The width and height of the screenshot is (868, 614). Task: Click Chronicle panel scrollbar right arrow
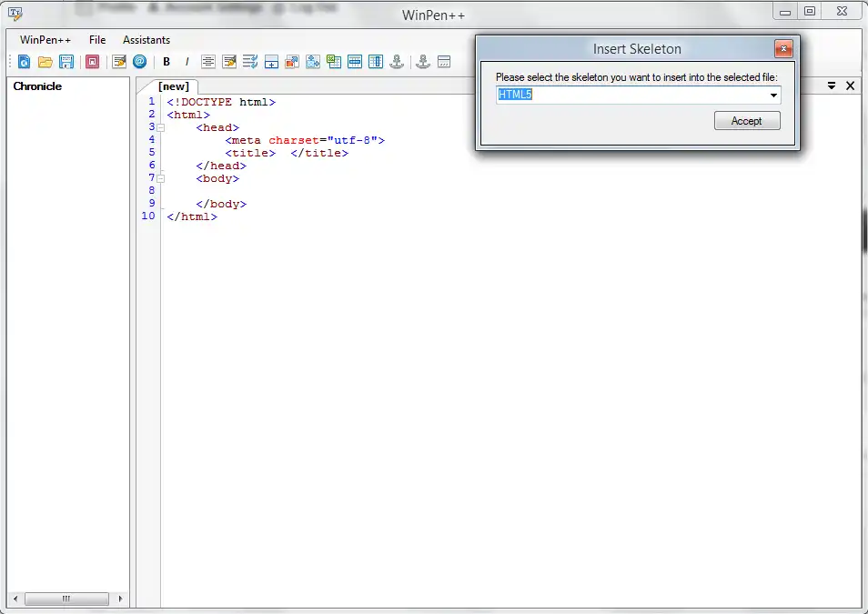[x=120, y=599]
